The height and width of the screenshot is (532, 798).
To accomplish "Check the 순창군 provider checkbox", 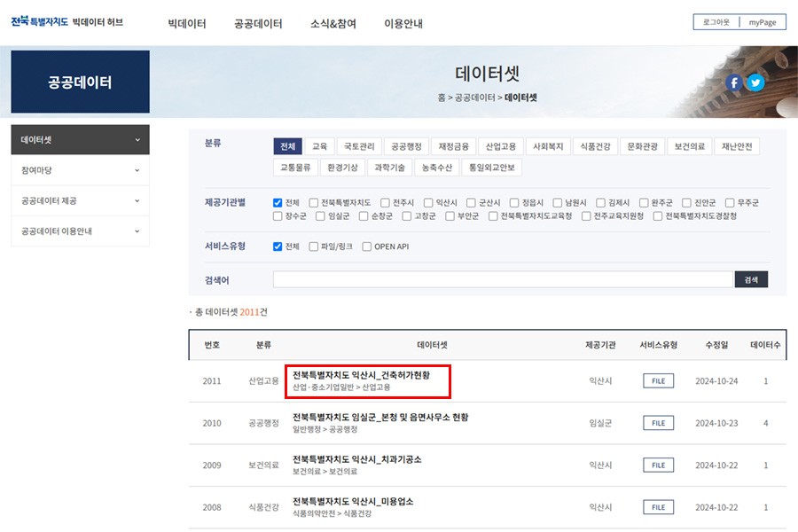I will [364, 216].
